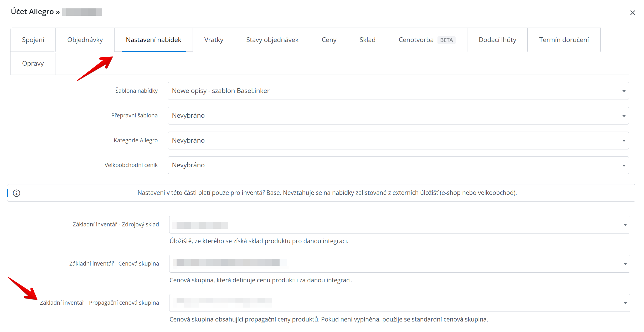The image size is (644, 332).
Task: Expand the Šablona nabídky dropdown
Action: click(x=398, y=91)
